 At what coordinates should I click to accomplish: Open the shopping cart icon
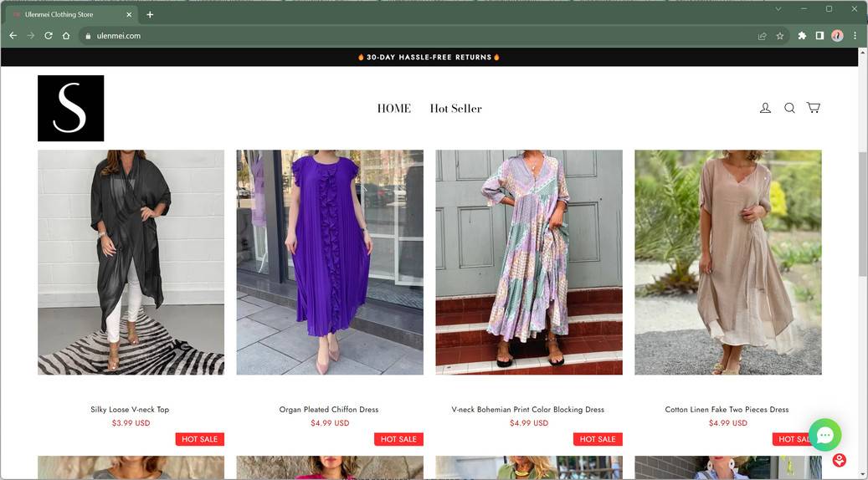[x=814, y=107]
